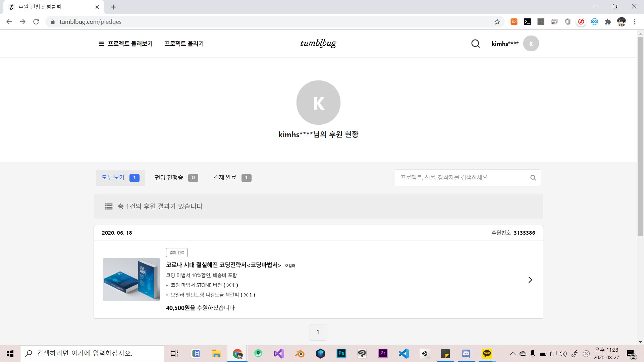The image size is (644, 362).
Task: Open Chrome's three-dot menu
Action: 635,22
